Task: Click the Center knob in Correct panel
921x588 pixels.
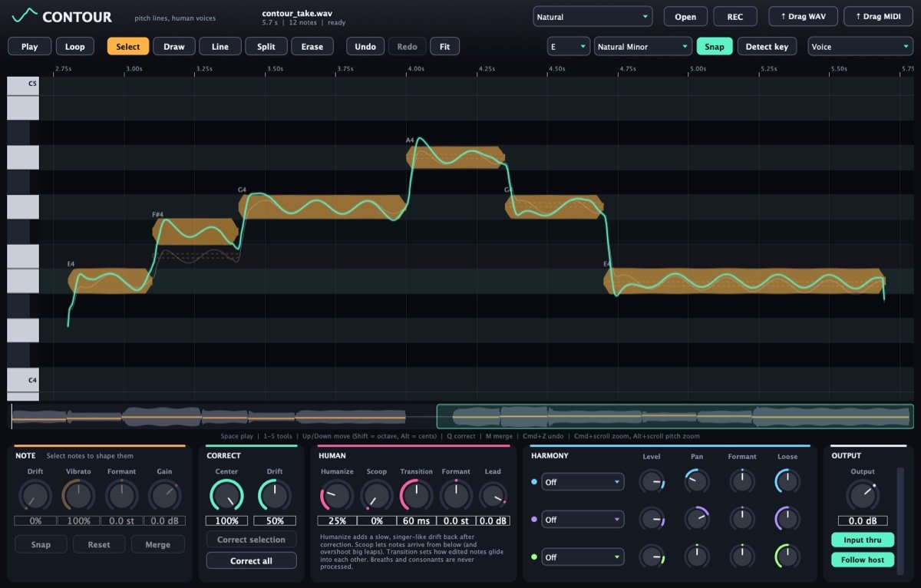Action: click(226, 495)
